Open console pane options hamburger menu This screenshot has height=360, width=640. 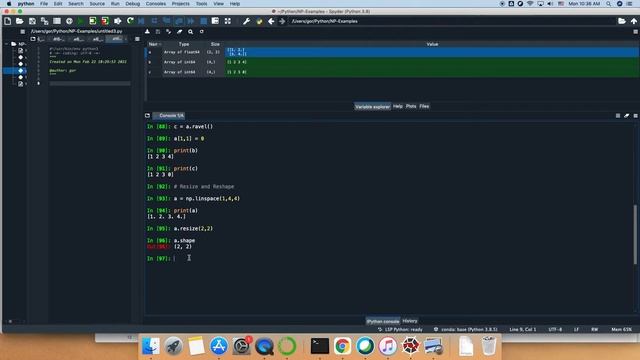point(636,116)
